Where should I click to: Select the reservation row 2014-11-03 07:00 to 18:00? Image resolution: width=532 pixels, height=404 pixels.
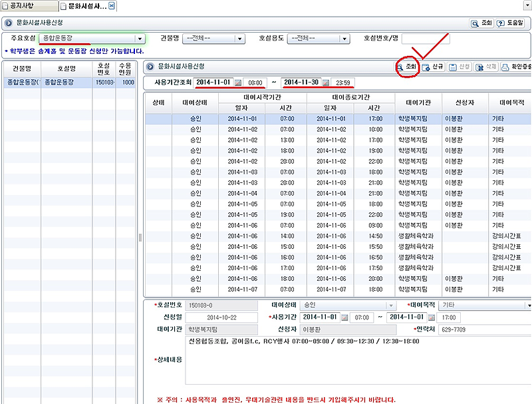click(338, 172)
